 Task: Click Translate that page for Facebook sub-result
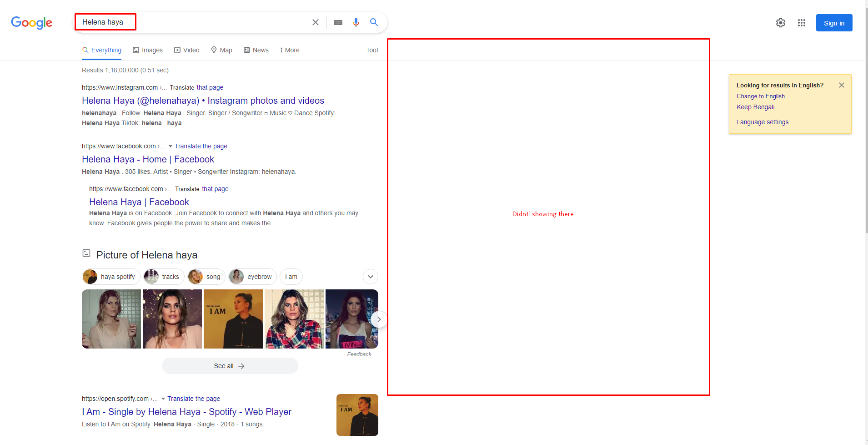pyautogui.click(x=202, y=189)
